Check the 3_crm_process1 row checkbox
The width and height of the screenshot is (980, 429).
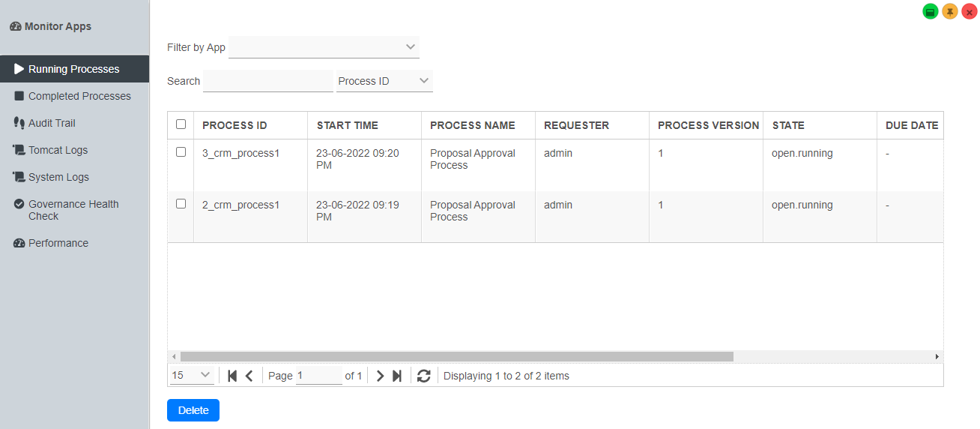pos(181,152)
